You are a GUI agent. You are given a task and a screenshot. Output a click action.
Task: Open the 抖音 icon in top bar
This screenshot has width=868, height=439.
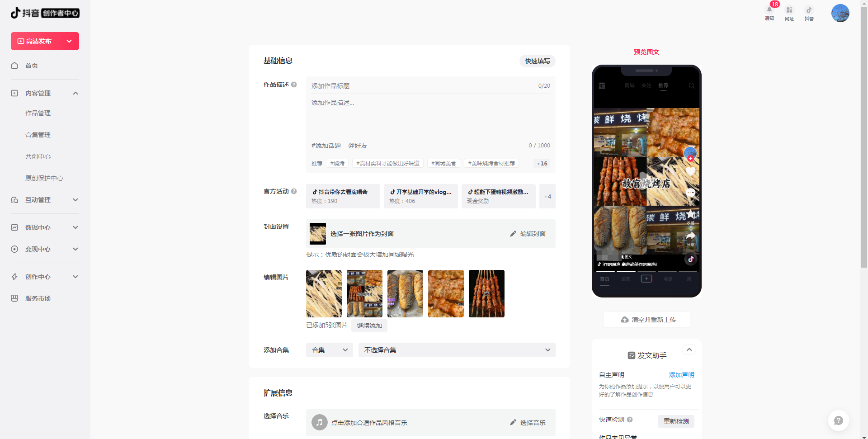point(809,10)
